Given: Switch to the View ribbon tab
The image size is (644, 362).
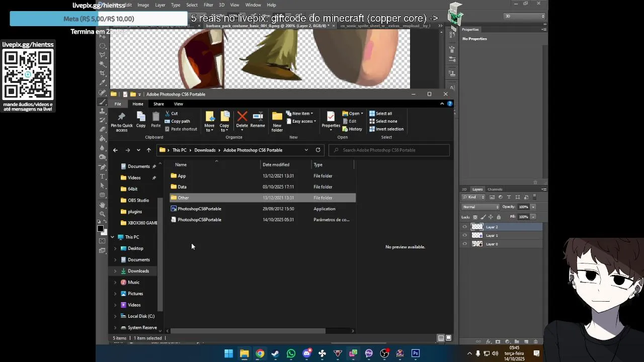Looking at the screenshot, I should 179,104.
